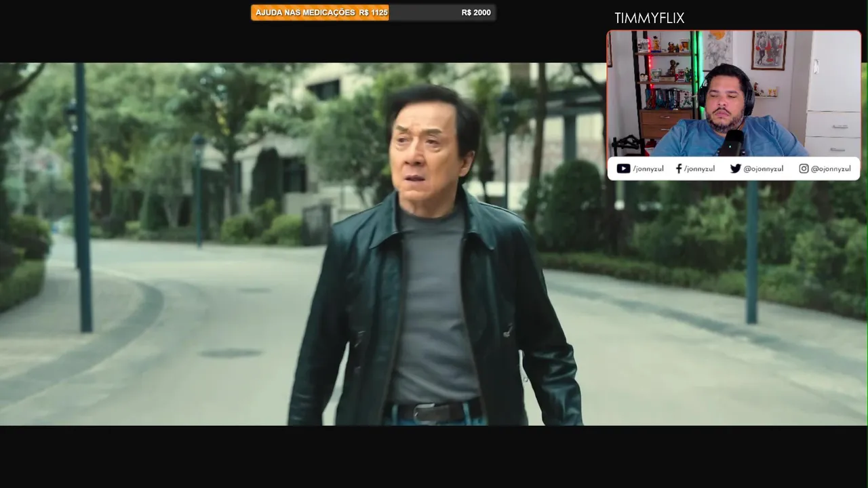Screen dimensions: 868x488
Task: Click the Facebook handle /jonnyzul
Action: tap(699, 169)
